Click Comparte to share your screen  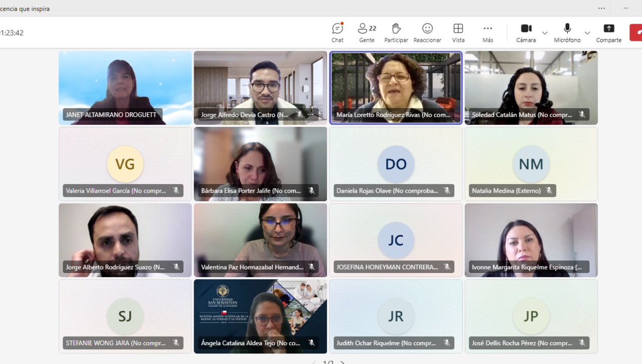click(609, 32)
